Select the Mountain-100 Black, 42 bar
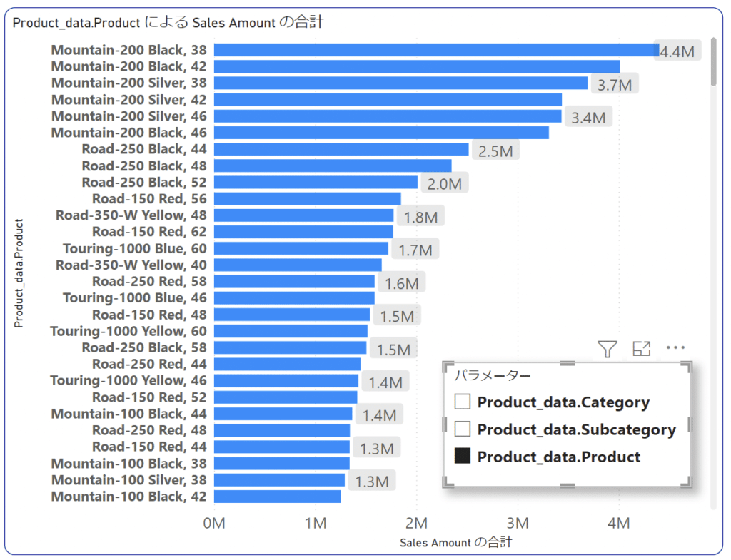Screen dimensions: 731x560 [x=278, y=495]
